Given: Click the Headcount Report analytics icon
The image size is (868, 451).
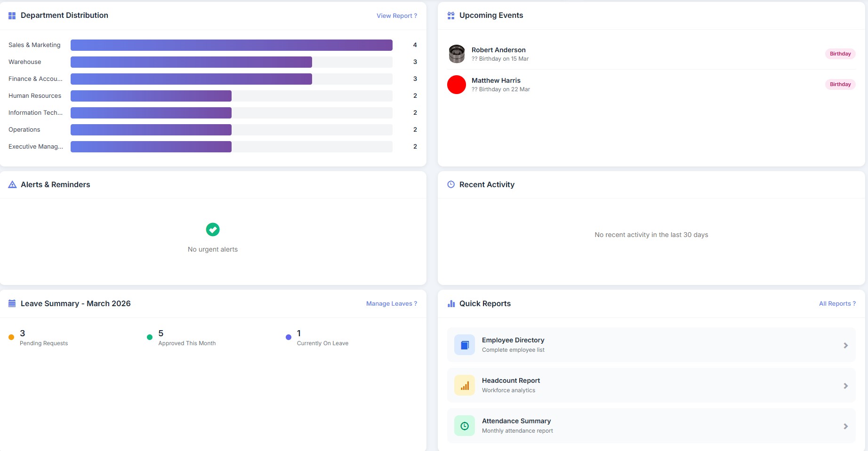Looking at the screenshot, I should coord(464,385).
